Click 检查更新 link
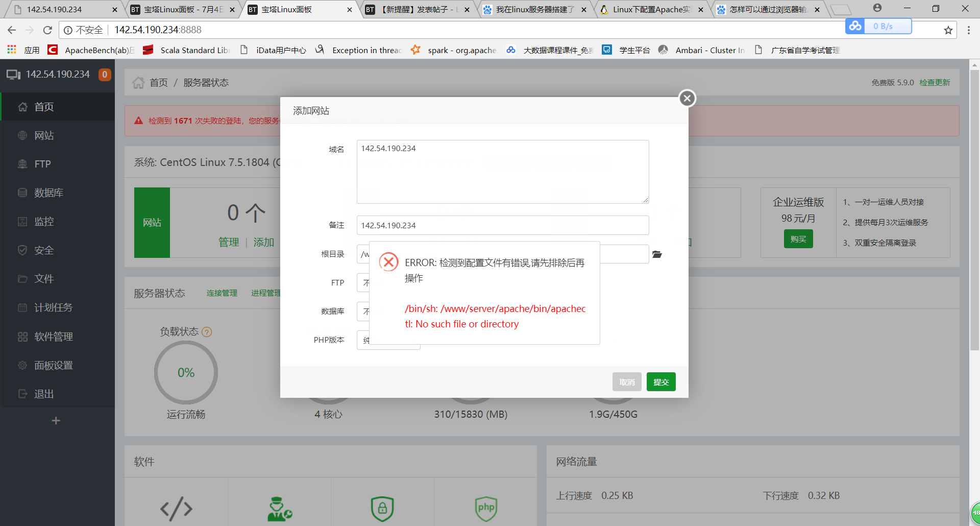The height and width of the screenshot is (526, 980). point(935,82)
